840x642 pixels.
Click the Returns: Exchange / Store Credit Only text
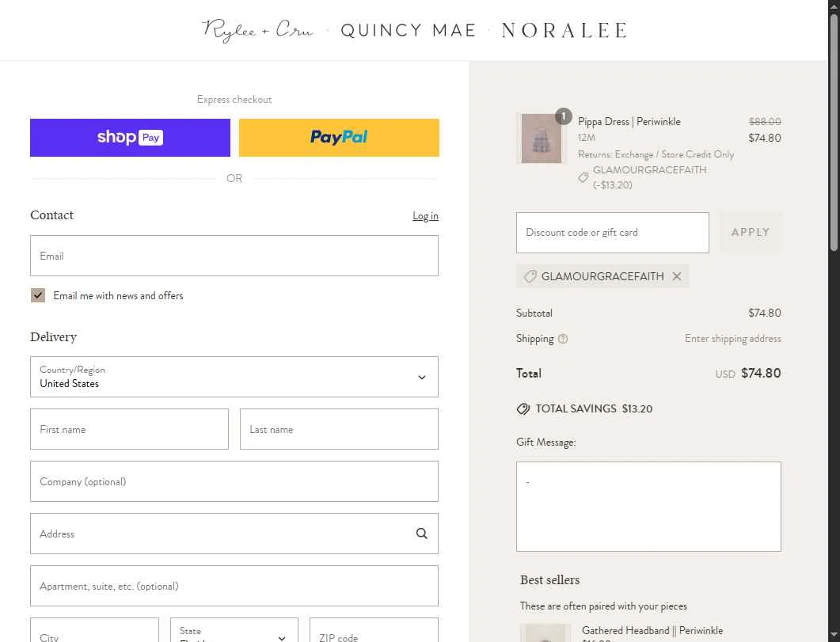pyautogui.click(x=656, y=154)
